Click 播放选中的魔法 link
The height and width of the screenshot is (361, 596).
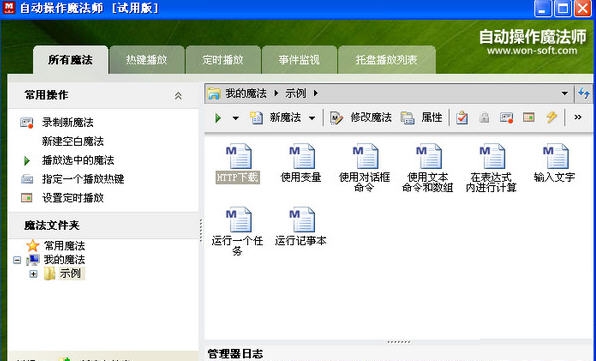(x=78, y=160)
